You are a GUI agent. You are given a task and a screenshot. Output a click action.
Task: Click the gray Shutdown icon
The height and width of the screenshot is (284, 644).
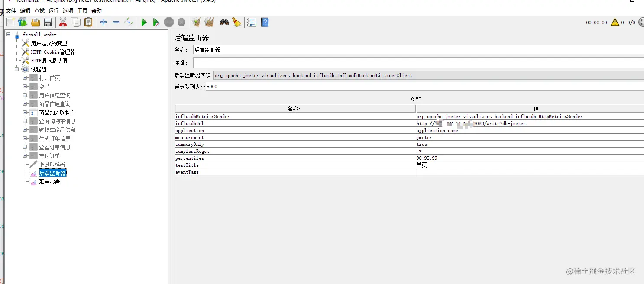tap(181, 22)
